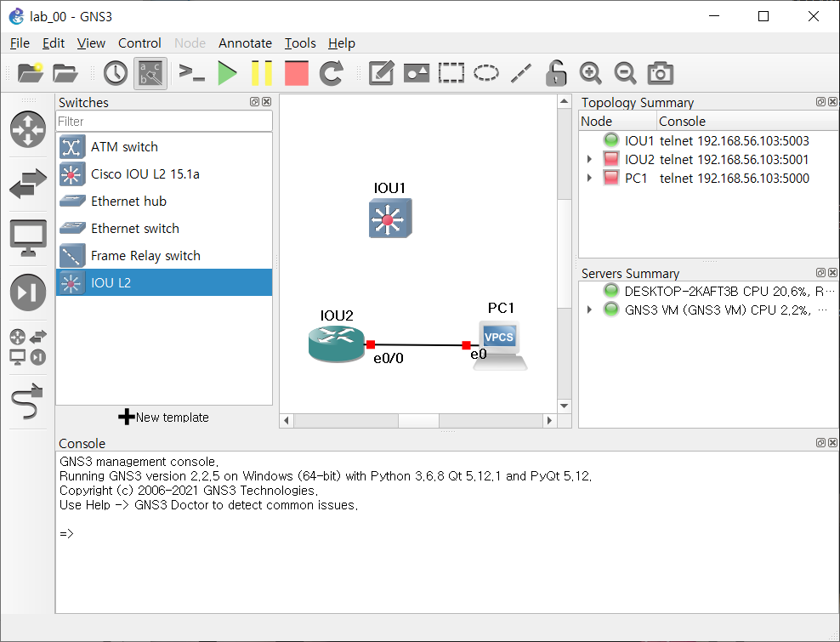
Task: Browse security devices sidebar icon
Action: pyautogui.click(x=28, y=293)
